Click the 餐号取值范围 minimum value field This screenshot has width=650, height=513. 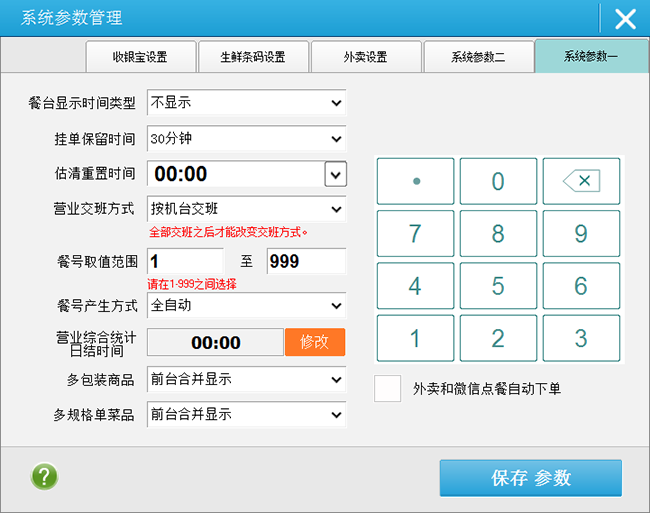coord(185,262)
